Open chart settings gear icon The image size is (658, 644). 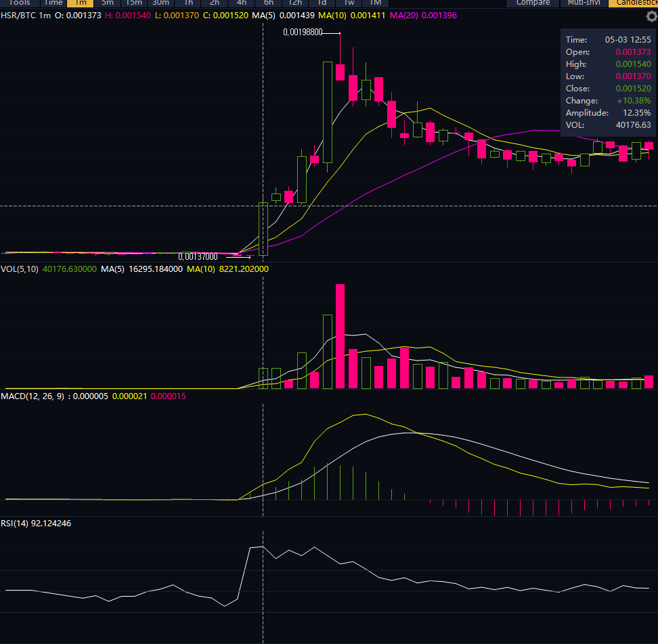(x=651, y=16)
